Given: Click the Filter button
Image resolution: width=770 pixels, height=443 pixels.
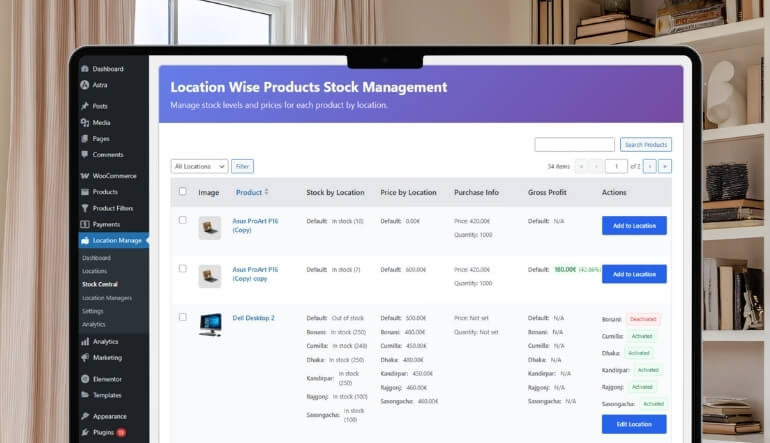Looking at the screenshot, I should tap(242, 166).
